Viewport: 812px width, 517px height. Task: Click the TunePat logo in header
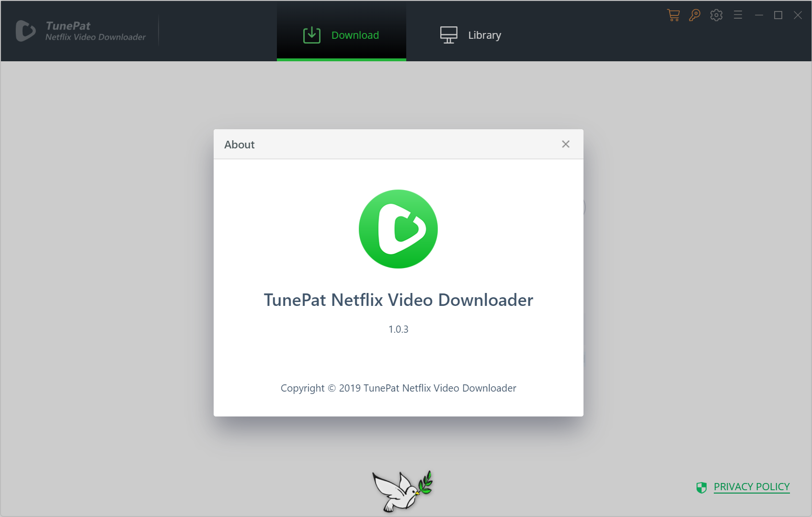point(25,31)
